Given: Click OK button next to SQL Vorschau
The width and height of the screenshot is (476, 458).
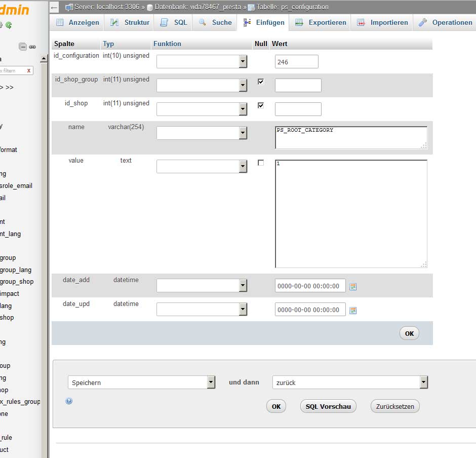Looking at the screenshot, I should (276, 406).
